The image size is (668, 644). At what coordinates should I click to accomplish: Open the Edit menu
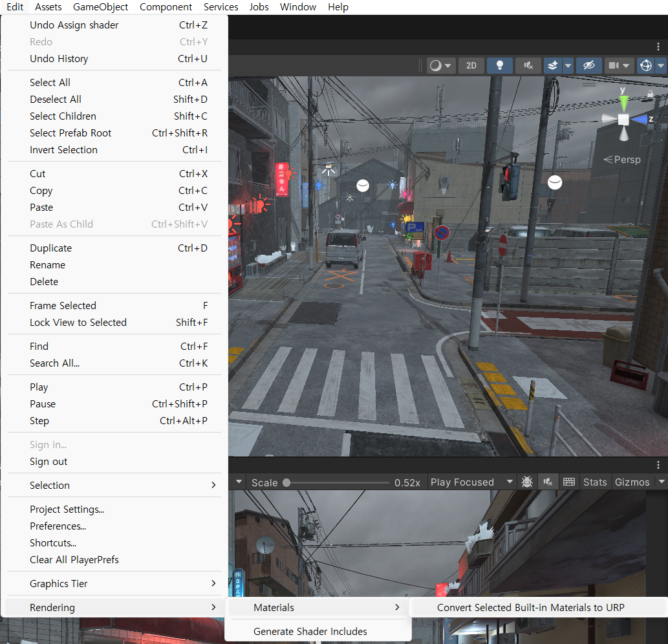click(15, 7)
